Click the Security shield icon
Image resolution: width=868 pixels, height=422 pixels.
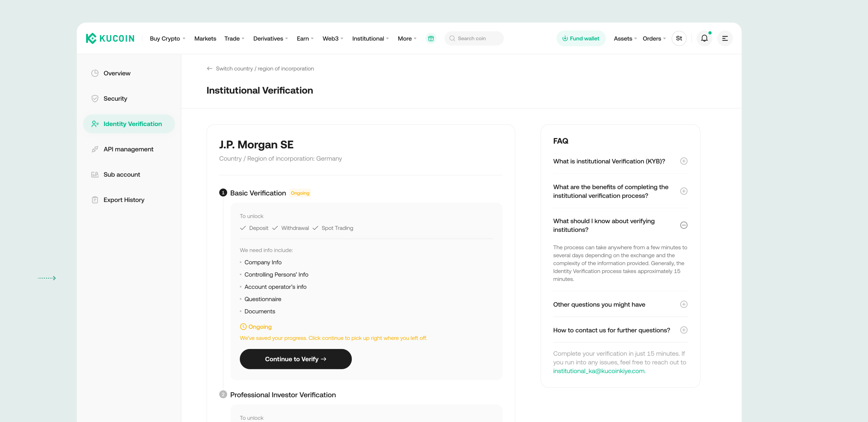coord(95,98)
